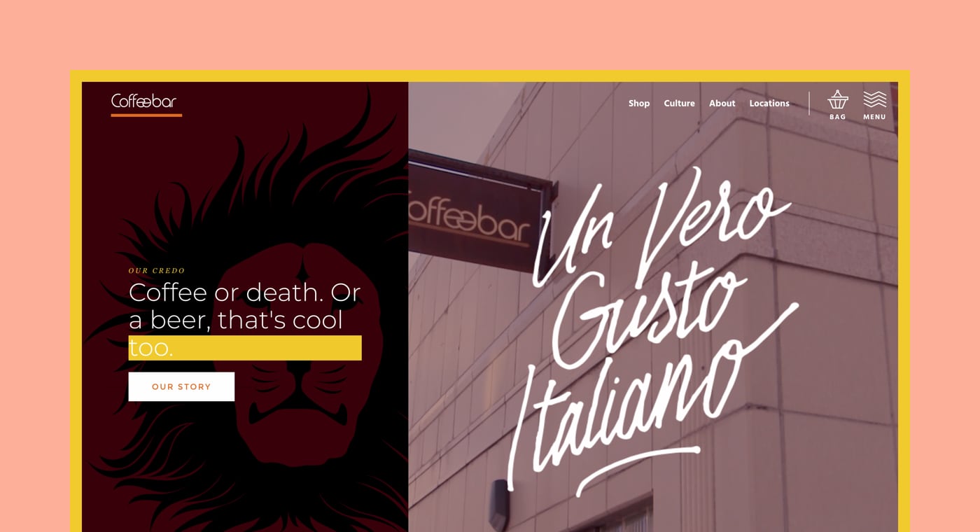Open the shopping Bag basket icon
Screen dimensions: 980x532
pos(838,99)
